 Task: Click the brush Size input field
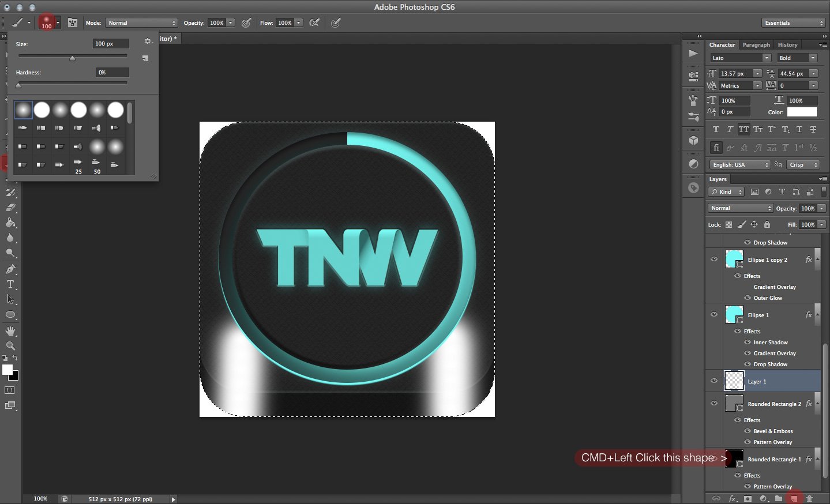click(111, 44)
